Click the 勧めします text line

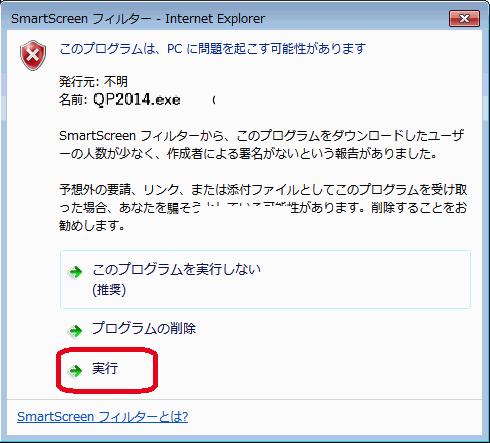coord(92,226)
